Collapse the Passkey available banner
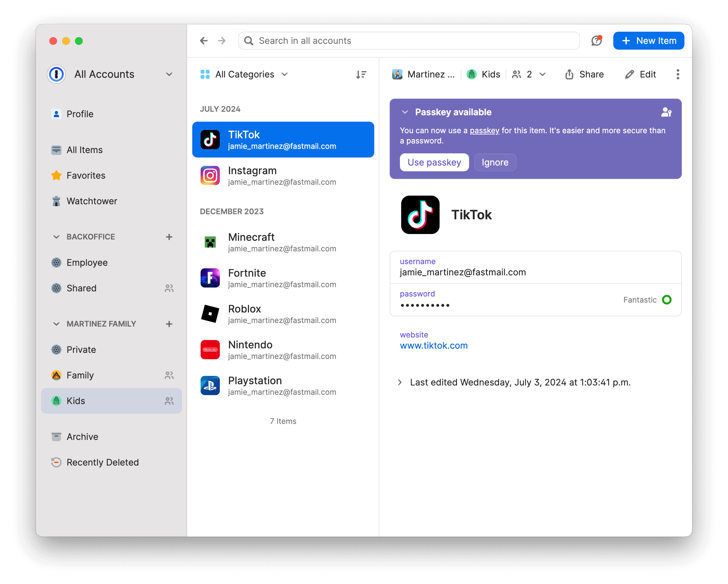Image resolution: width=728 pixels, height=584 pixels. [405, 112]
